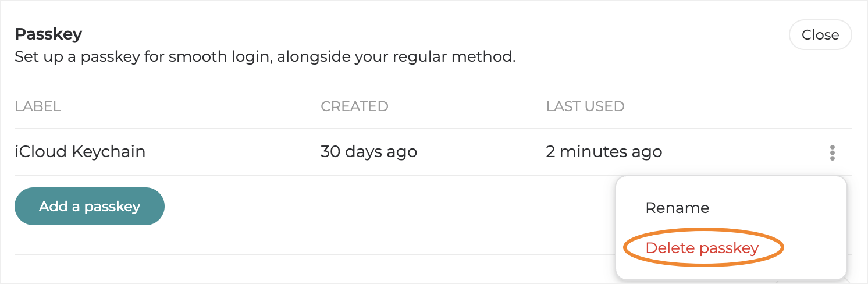Click the Passkey section heading

[48, 34]
